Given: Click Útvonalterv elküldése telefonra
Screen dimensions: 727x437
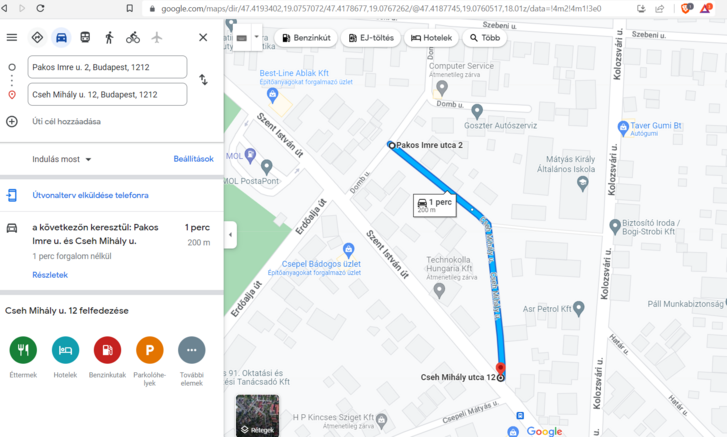Looking at the screenshot, I should click(x=90, y=195).
